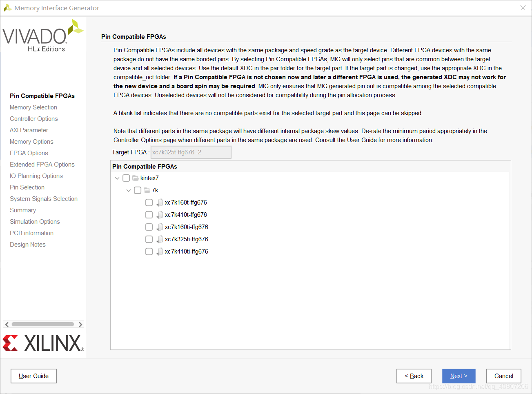Click the xc7k410t-ffg676 part file icon
The height and width of the screenshot is (394, 532).
coord(160,215)
